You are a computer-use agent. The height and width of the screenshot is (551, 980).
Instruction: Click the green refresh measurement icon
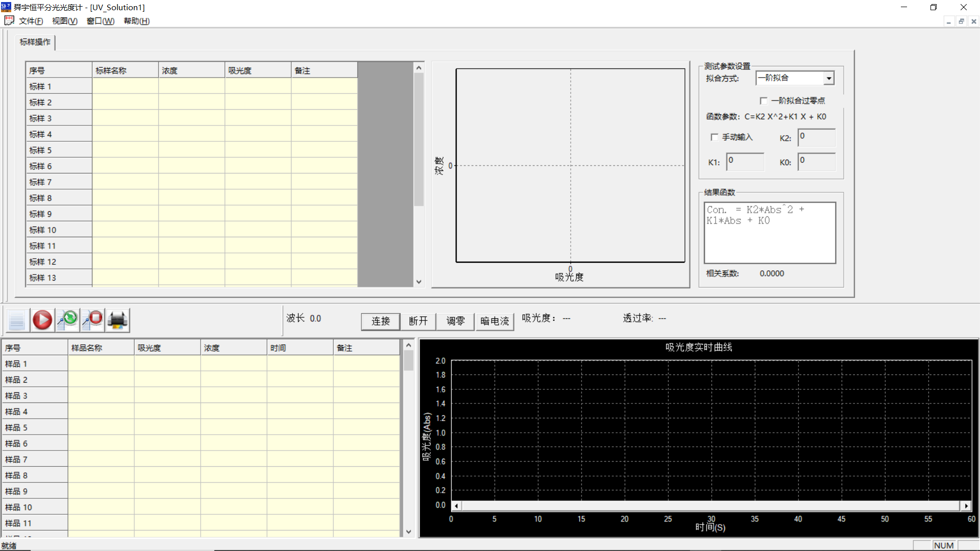point(67,320)
